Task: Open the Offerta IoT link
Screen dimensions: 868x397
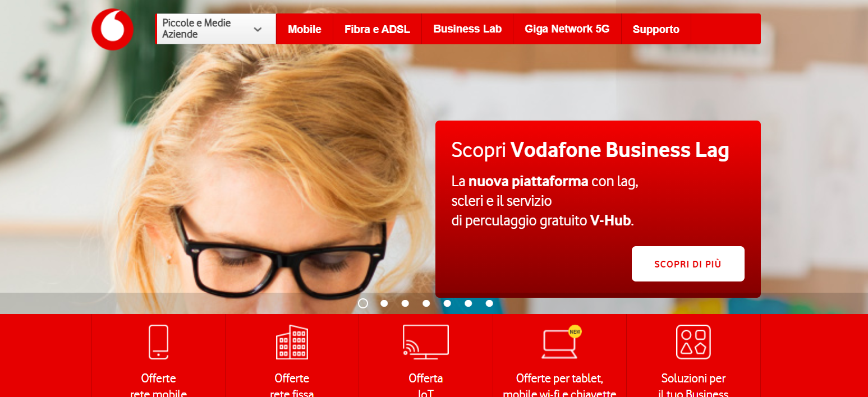Action: pyautogui.click(x=426, y=386)
